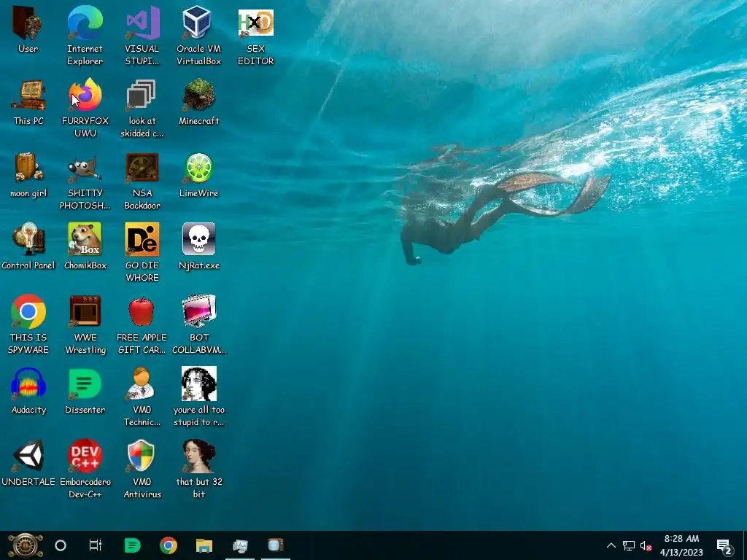Launch Internet Explorer (Edge) shortcut
The width and height of the screenshot is (747, 560).
coord(85,36)
